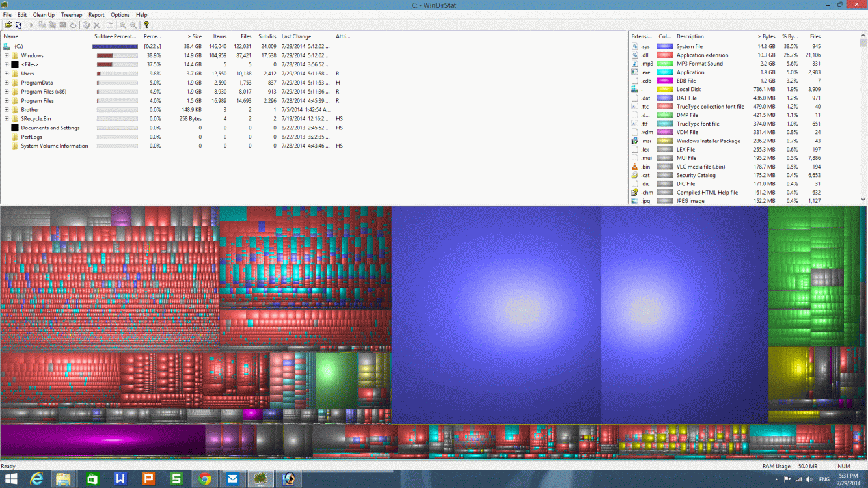This screenshot has height=488, width=868.
Task: Open the Edit menu
Action: 22,14
